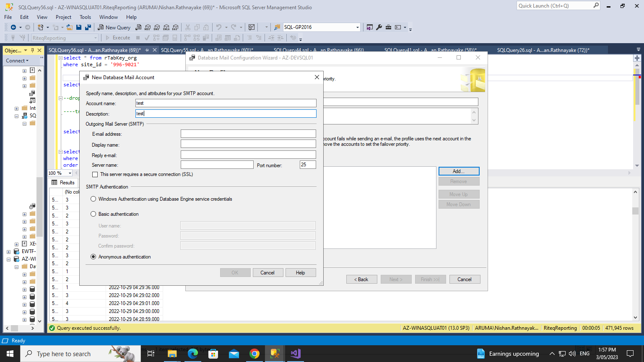Screen dimensions: 644x362
Task: Click the DMX query icon
Action: [157, 27]
